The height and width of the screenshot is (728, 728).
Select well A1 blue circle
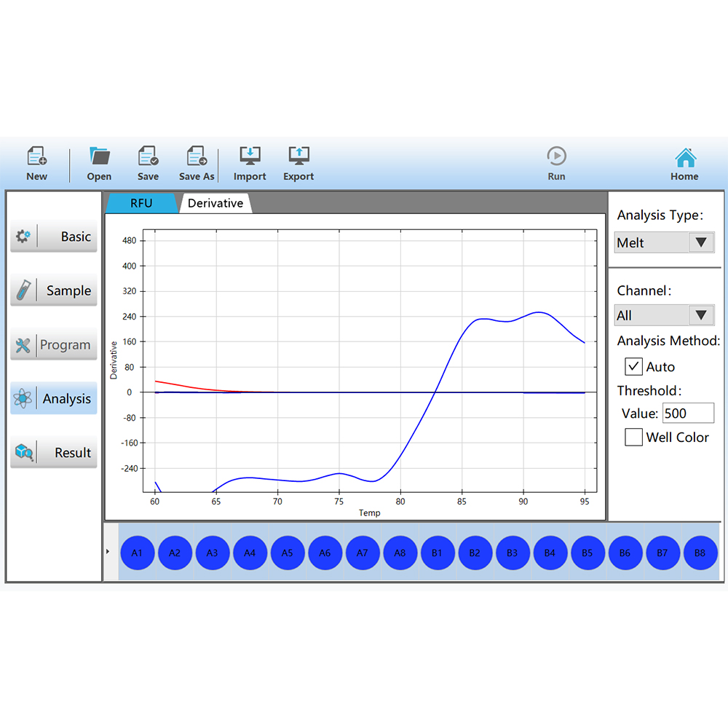138,553
